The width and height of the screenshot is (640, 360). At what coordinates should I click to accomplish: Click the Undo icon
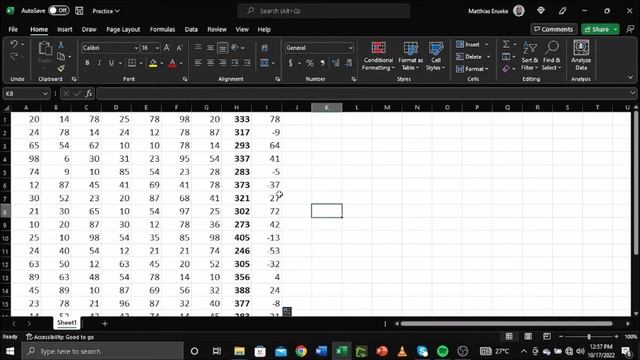(x=14, y=44)
